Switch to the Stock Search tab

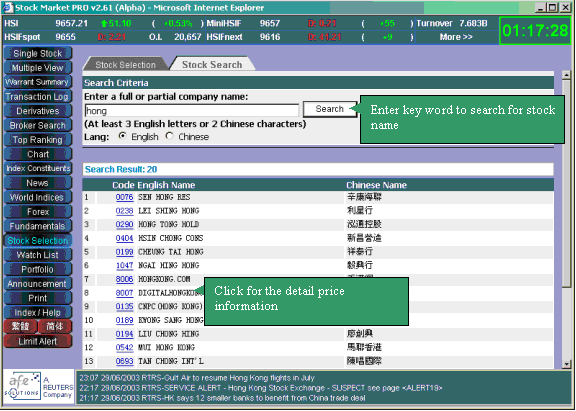(x=212, y=64)
